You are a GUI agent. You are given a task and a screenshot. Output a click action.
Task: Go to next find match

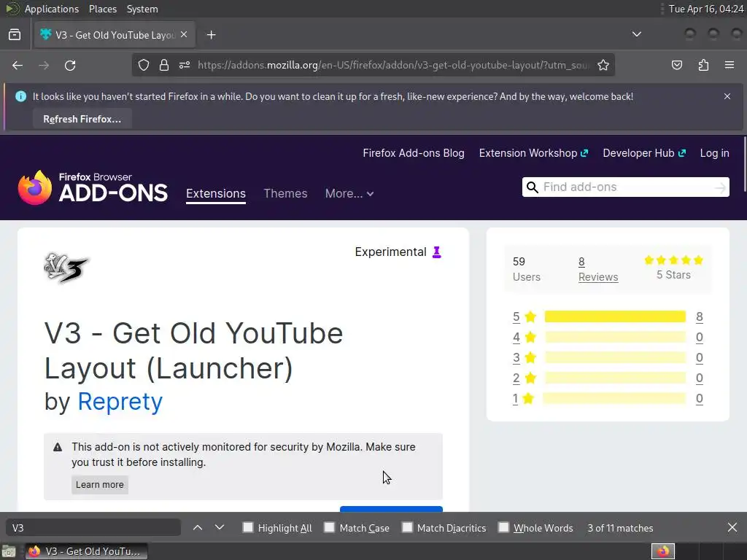pyautogui.click(x=219, y=528)
